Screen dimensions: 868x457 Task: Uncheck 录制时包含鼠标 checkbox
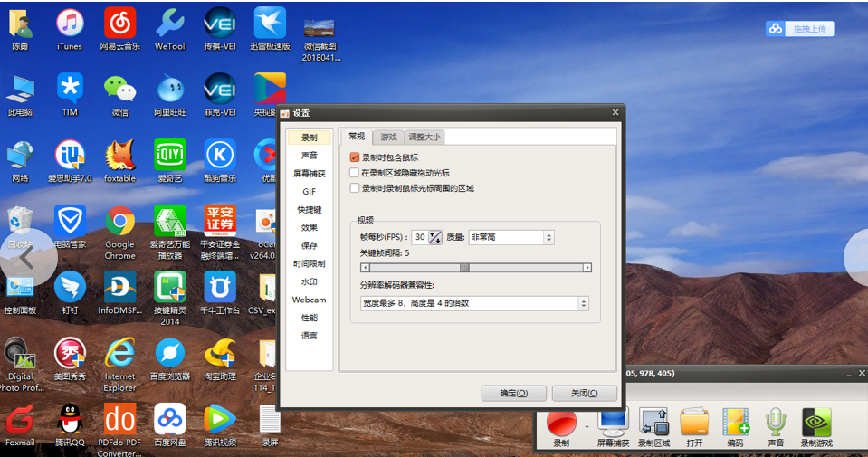pos(355,157)
